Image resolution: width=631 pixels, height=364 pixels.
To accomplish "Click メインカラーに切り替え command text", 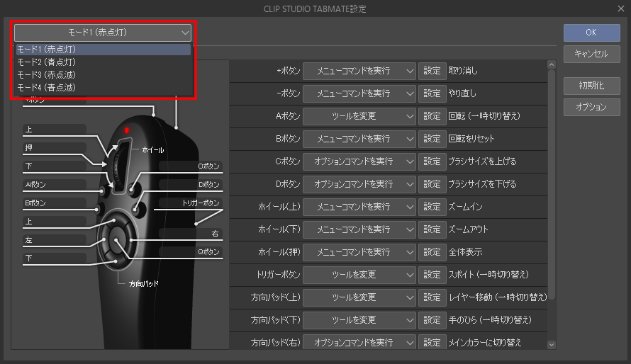I will pyautogui.click(x=486, y=343).
